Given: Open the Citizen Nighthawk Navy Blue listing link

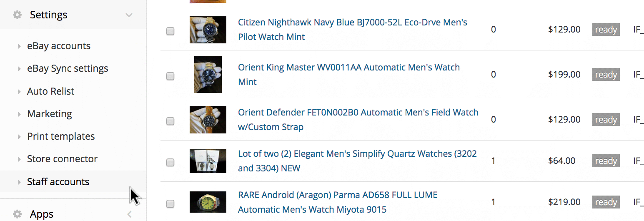Looking at the screenshot, I should [353, 30].
